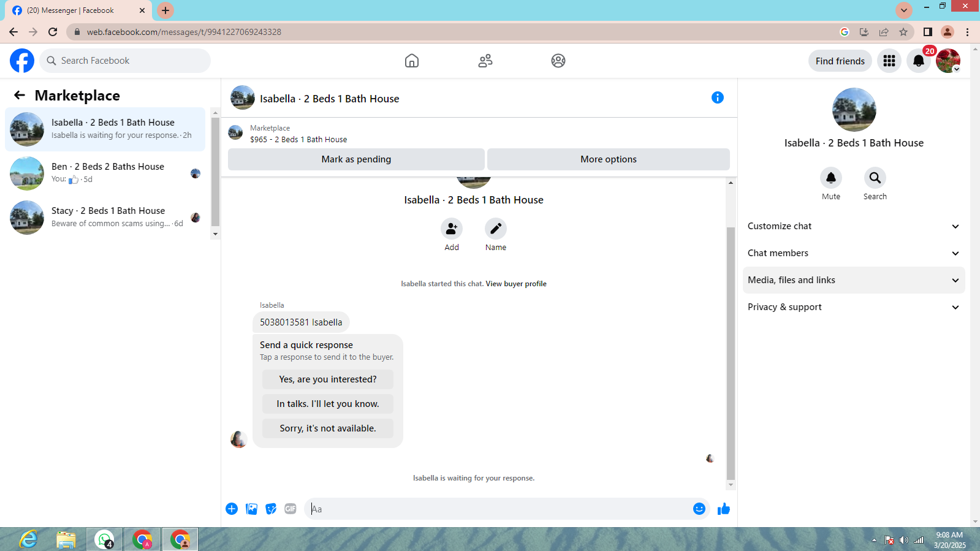Go back using the Marketplace back arrow
980x551 pixels.
coord(20,95)
